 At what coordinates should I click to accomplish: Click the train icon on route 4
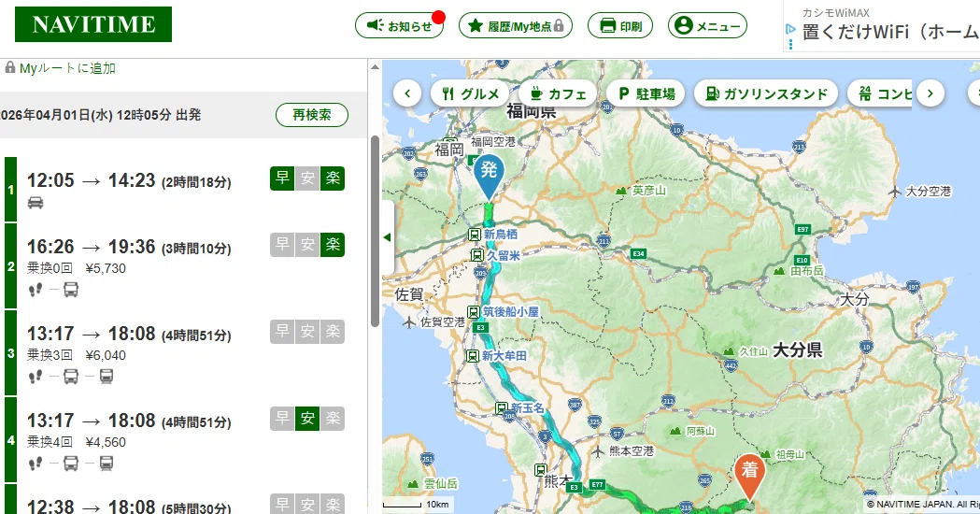tap(107, 464)
